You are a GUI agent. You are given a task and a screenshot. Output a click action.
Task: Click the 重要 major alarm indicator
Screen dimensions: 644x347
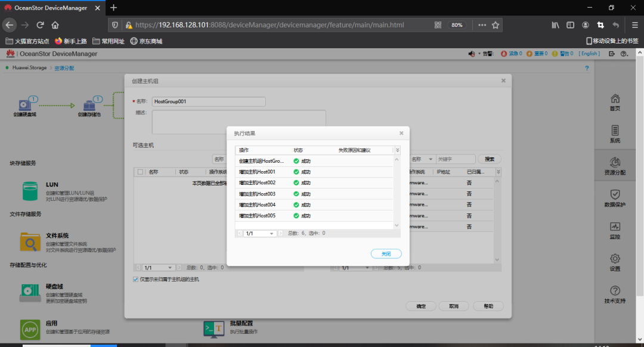click(537, 54)
